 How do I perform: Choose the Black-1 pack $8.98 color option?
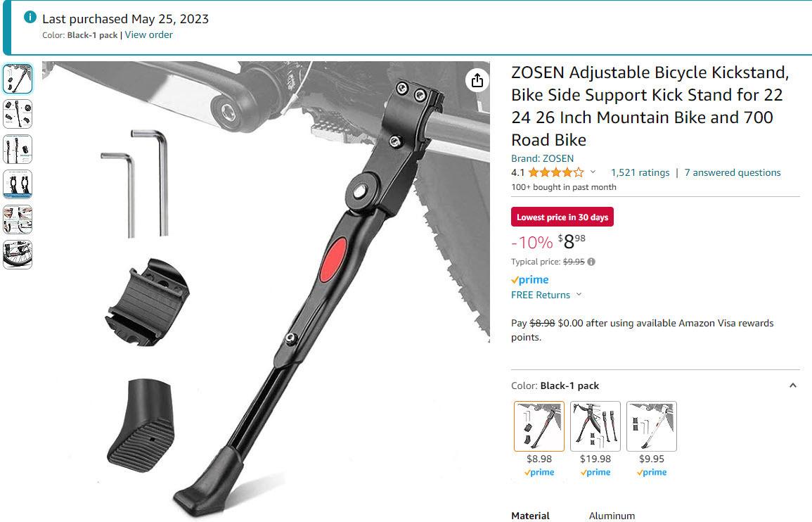tap(539, 426)
